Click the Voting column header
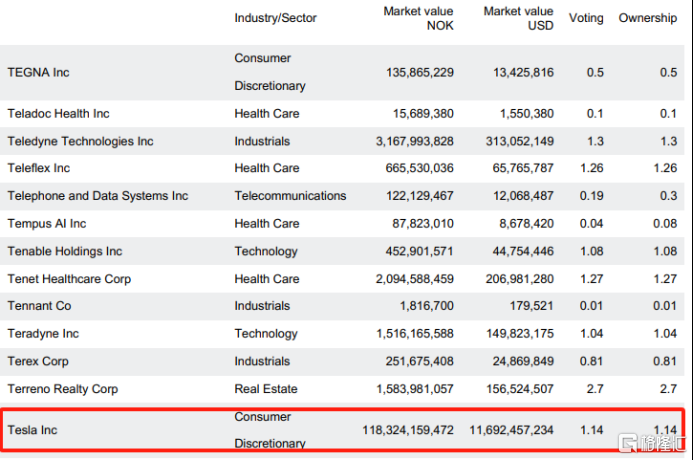 586,18
